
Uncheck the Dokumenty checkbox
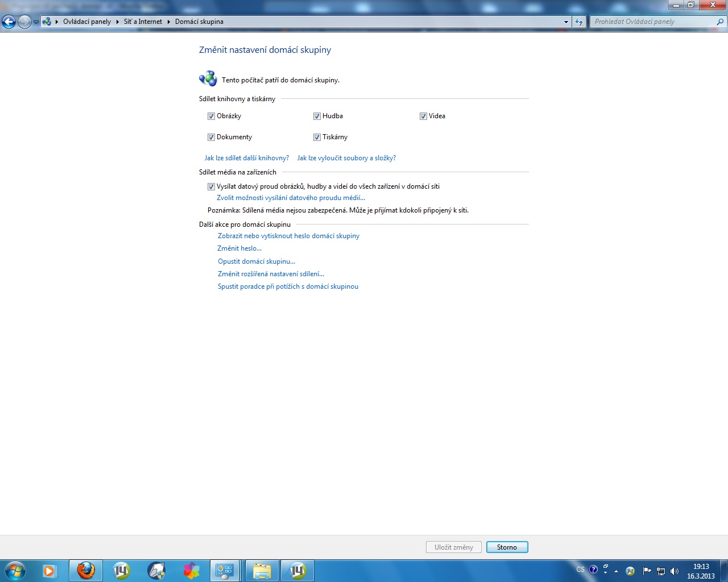211,137
